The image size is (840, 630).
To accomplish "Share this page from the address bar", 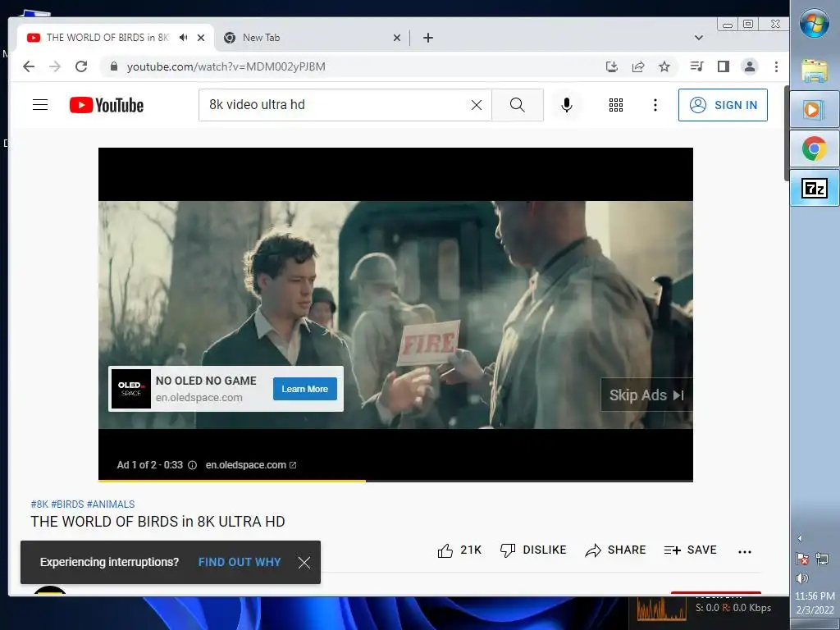I will tap(638, 66).
